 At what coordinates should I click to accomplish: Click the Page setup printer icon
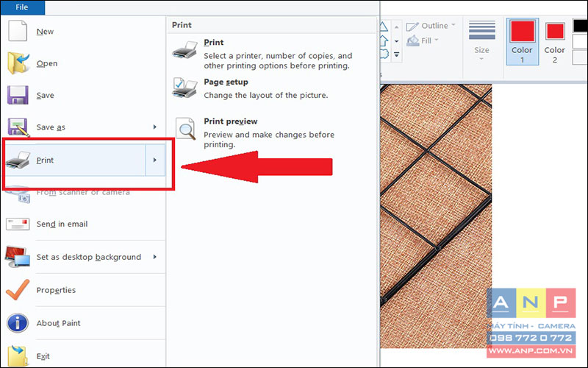pos(185,88)
